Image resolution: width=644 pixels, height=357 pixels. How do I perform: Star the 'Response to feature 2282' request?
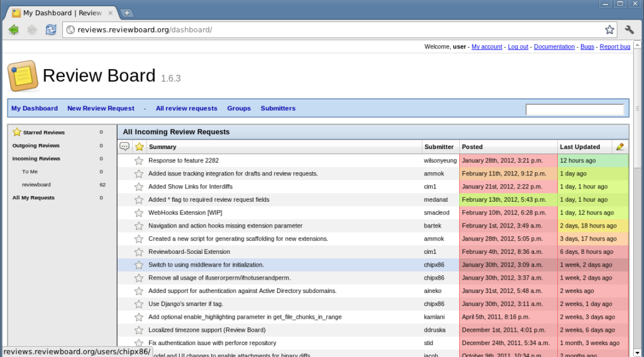(139, 160)
